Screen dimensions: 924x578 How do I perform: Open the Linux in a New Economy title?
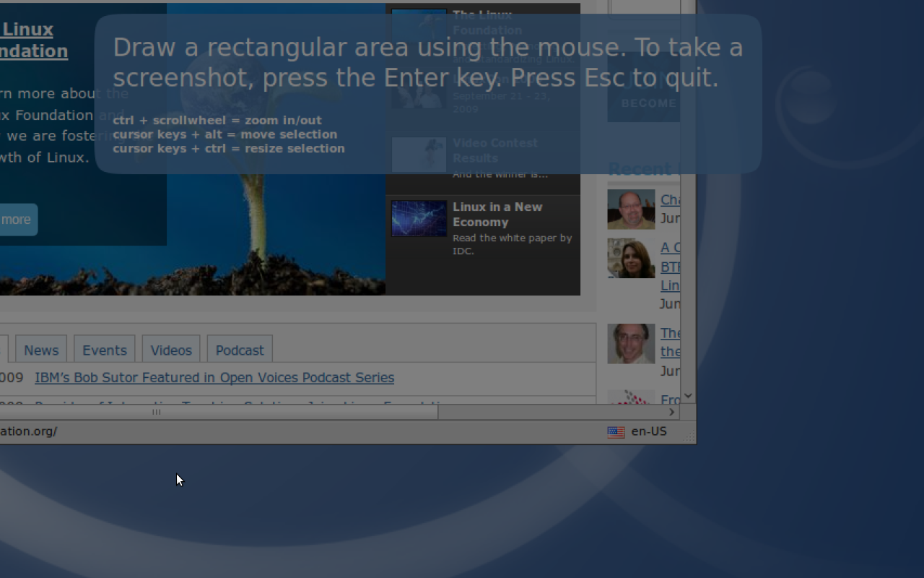click(x=497, y=215)
